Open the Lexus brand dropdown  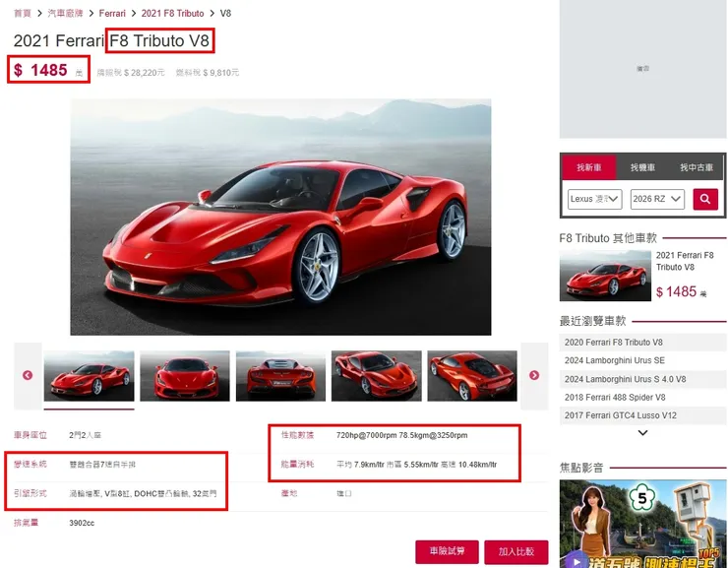click(595, 199)
